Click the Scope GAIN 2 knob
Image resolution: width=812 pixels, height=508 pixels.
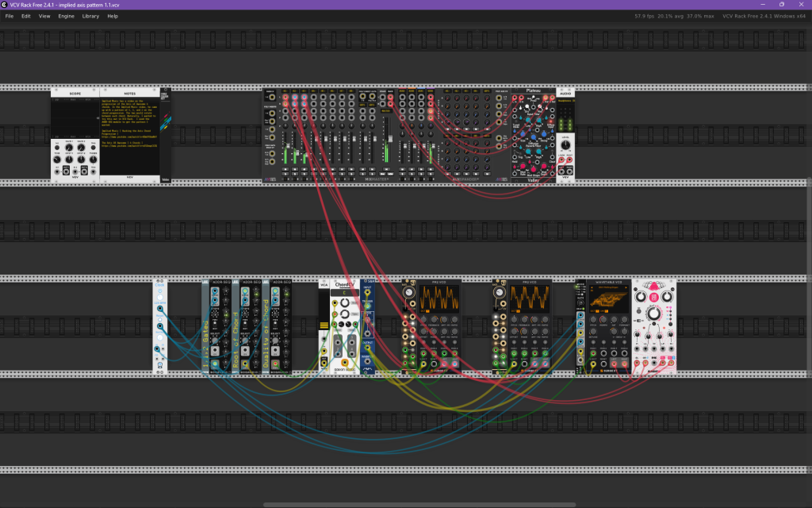click(x=82, y=147)
